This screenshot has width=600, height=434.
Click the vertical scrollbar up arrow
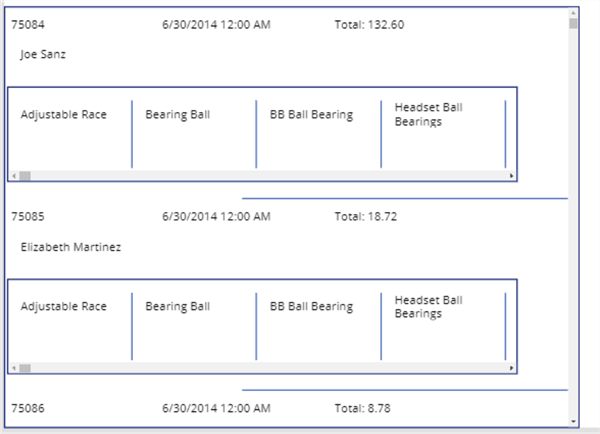[573, 11]
